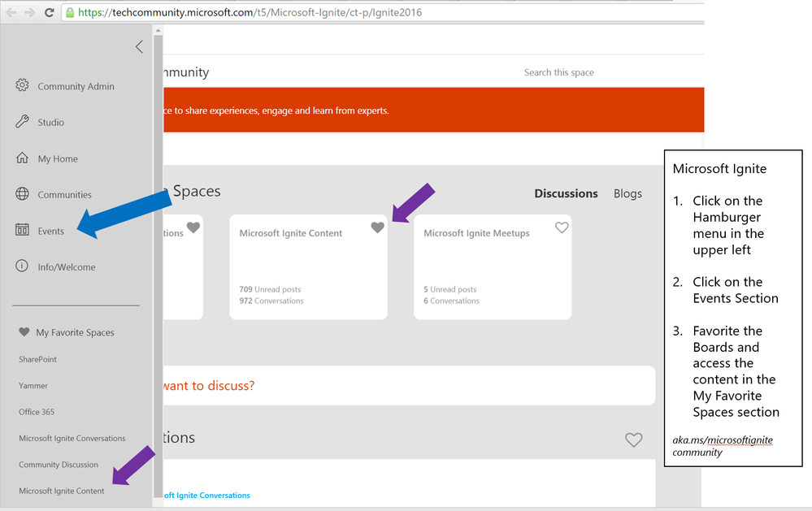Open Yammer favorite space
Screen dimensions: 812x511
click(x=33, y=386)
